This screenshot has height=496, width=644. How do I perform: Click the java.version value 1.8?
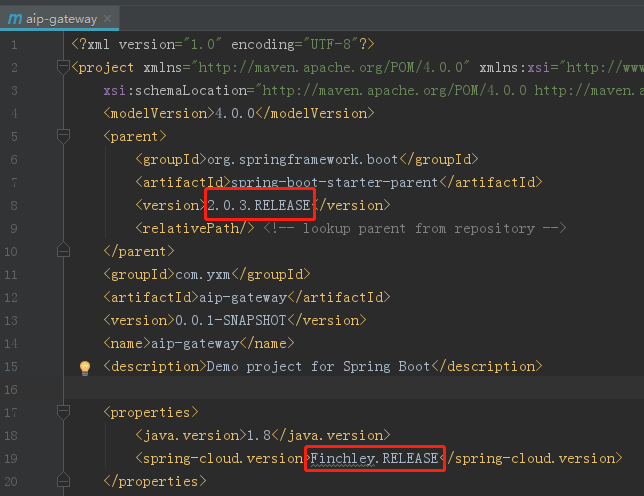259,435
